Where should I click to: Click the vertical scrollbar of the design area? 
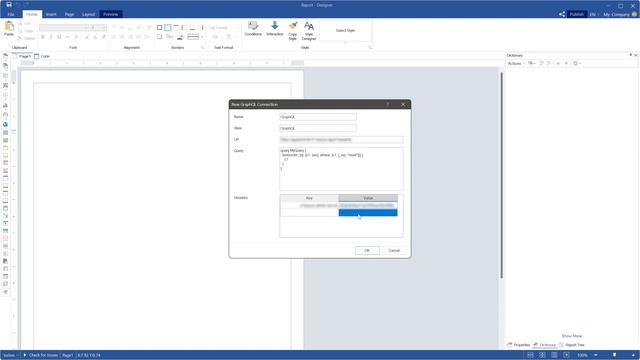point(502,176)
